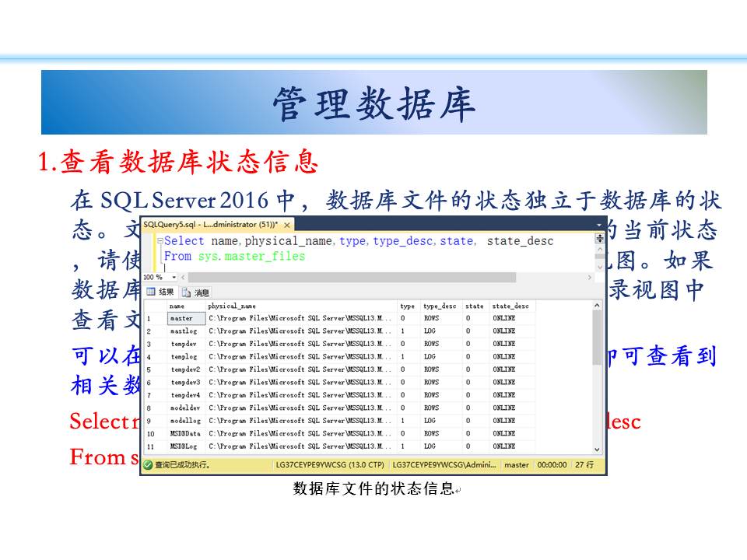Select the 'modeldev' name cell
The image size is (747, 560).
(x=186, y=408)
